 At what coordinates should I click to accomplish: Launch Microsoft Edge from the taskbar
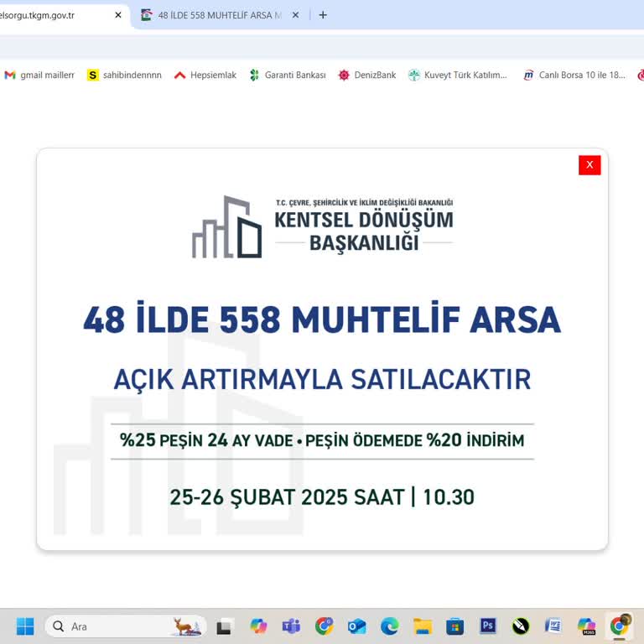click(389, 626)
